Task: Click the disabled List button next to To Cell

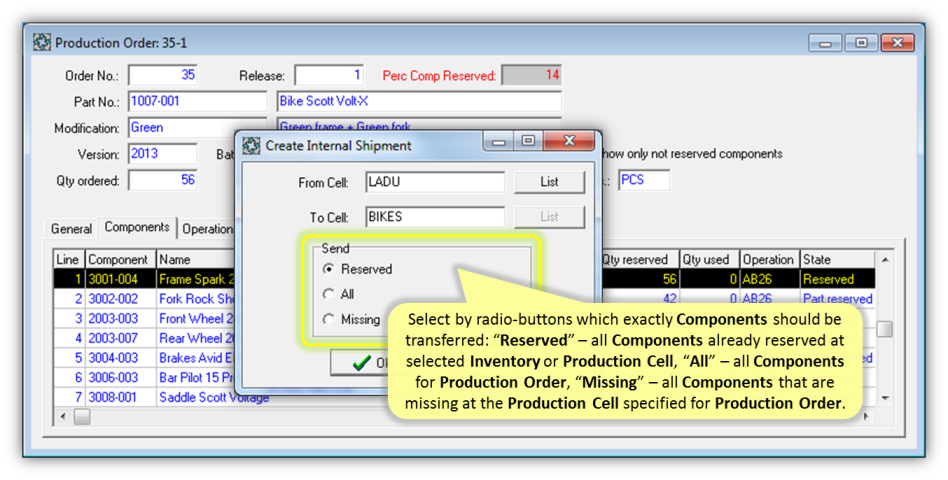Action: [549, 217]
